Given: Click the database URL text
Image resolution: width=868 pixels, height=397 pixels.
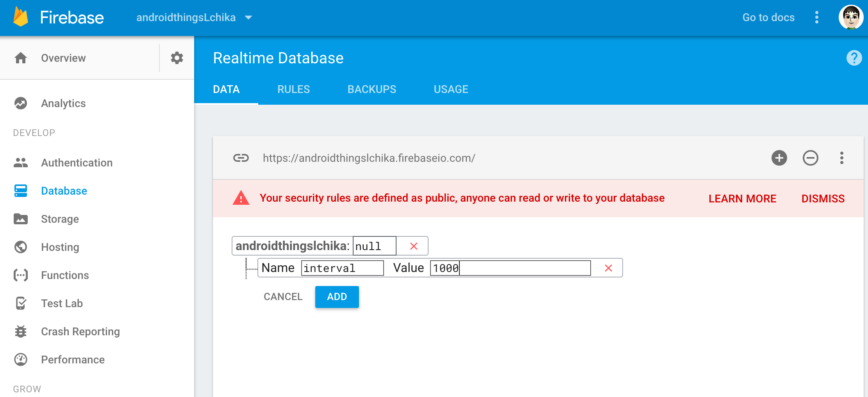Looking at the screenshot, I should click(x=369, y=158).
